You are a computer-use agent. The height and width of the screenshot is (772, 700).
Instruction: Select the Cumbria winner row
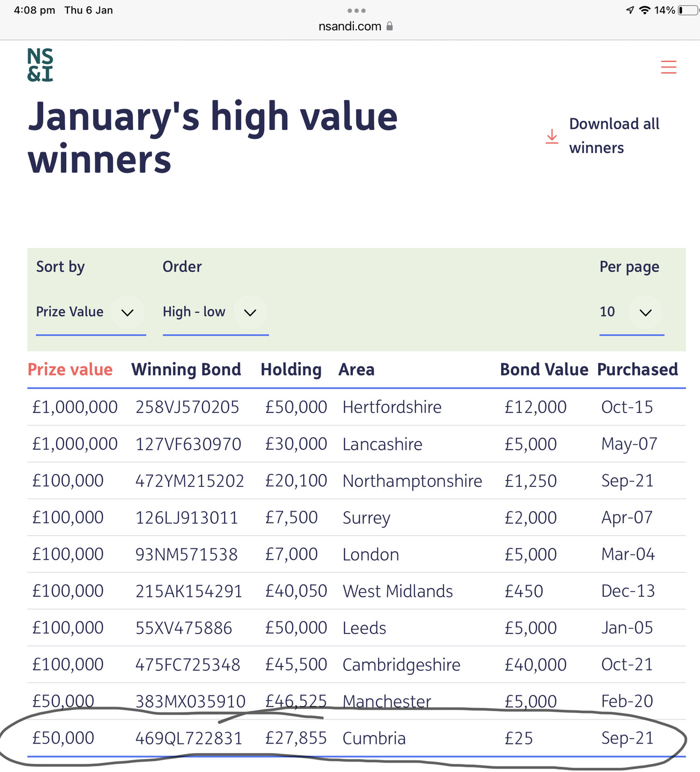click(374, 738)
